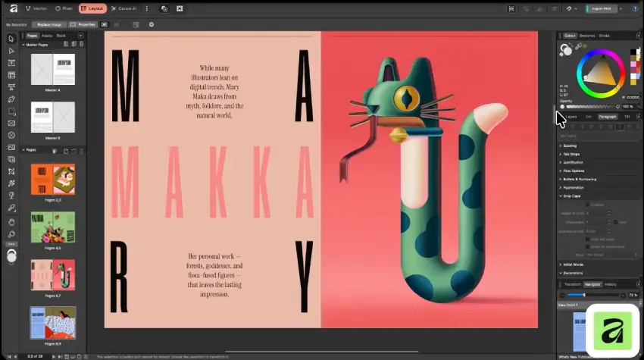Viewport: 644px width, 360px height.
Task: Toggle the Scale for descenders checkbox
Action: tap(587, 246)
